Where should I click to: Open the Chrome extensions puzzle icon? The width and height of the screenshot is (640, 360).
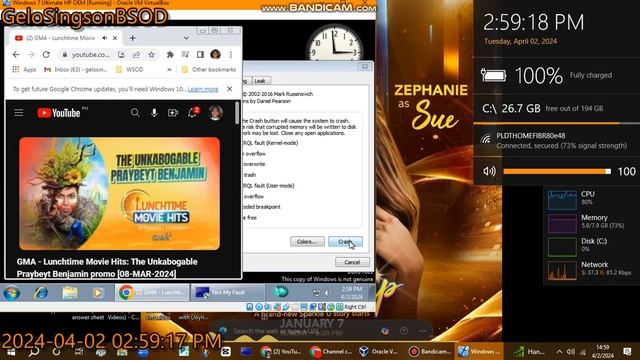tap(170, 54)
